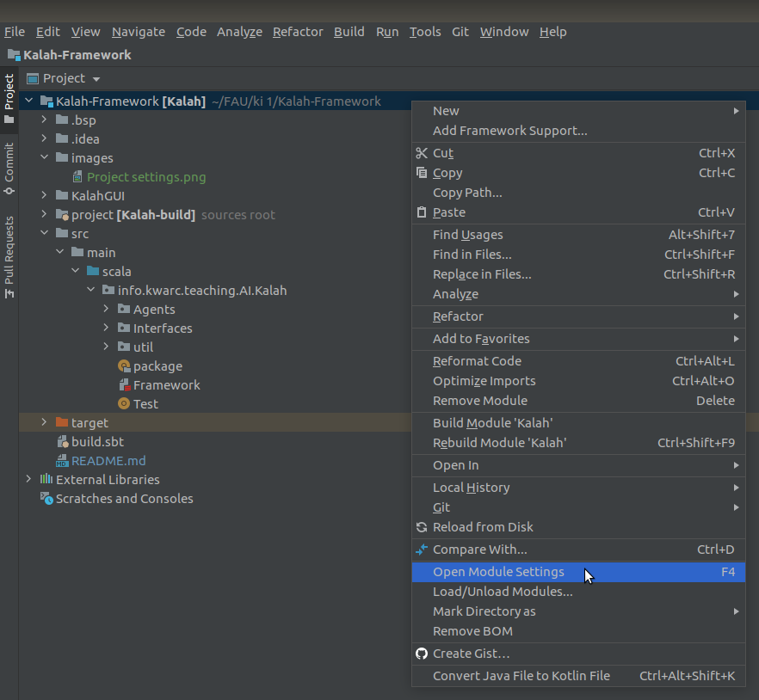
Task: Collapse the src folder
Action: pyautogui.click(x=45, y=233)
